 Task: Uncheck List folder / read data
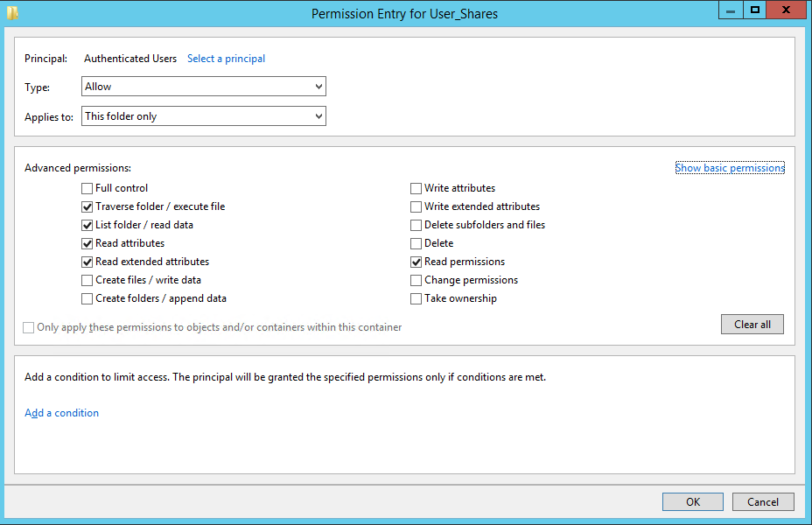87,225
